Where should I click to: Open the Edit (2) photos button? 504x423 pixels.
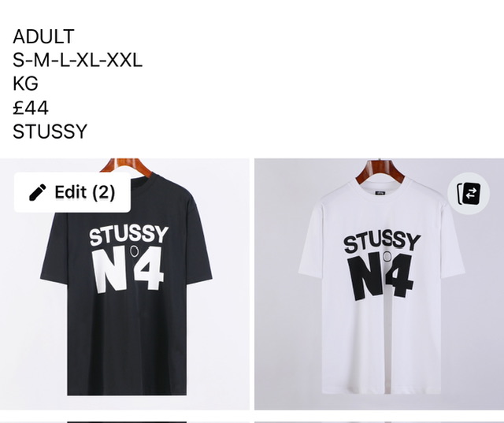(72, 192)
